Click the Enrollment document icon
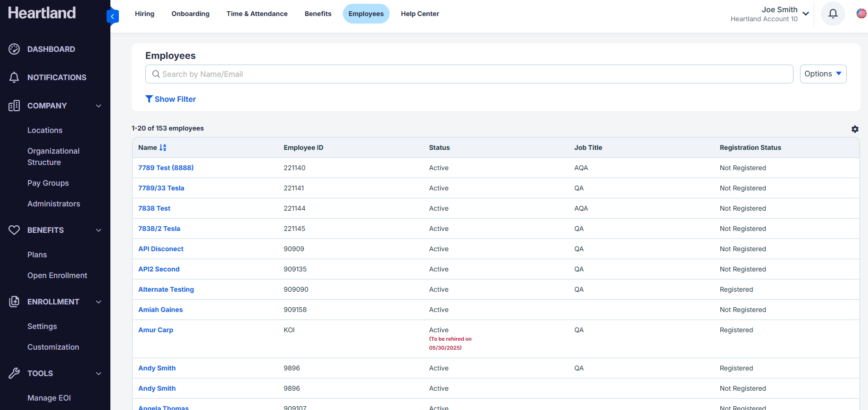The height and width of the screenshot is (410, 868). coord(14,302)
